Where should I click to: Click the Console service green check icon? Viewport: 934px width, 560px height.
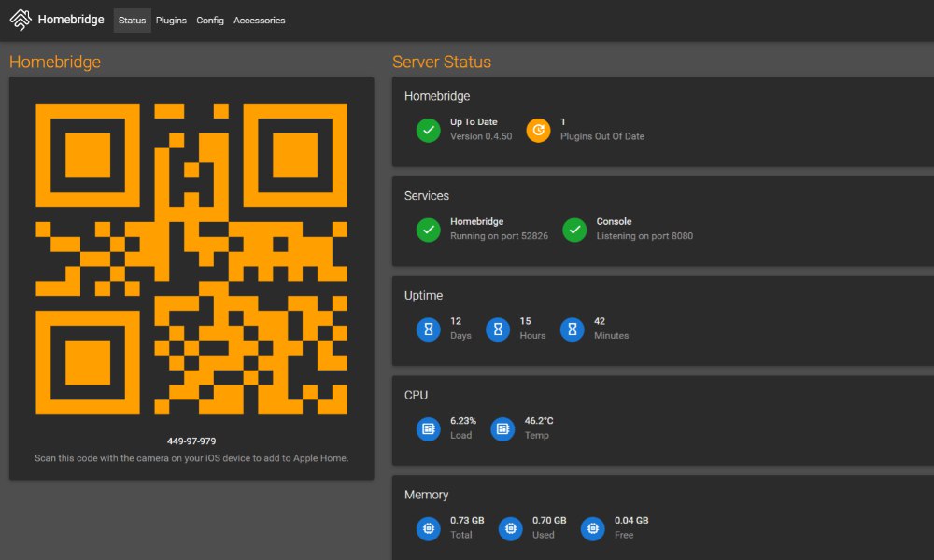click(574, 230)
